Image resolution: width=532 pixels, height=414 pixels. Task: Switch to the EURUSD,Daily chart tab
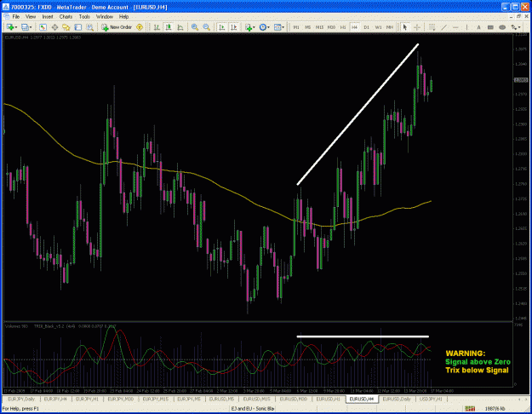click(x=397, y=399)
